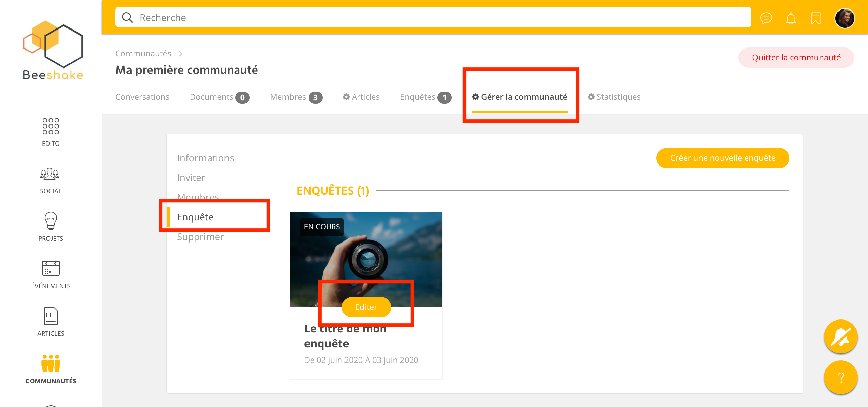Switch to the Conversations tab

142,97
